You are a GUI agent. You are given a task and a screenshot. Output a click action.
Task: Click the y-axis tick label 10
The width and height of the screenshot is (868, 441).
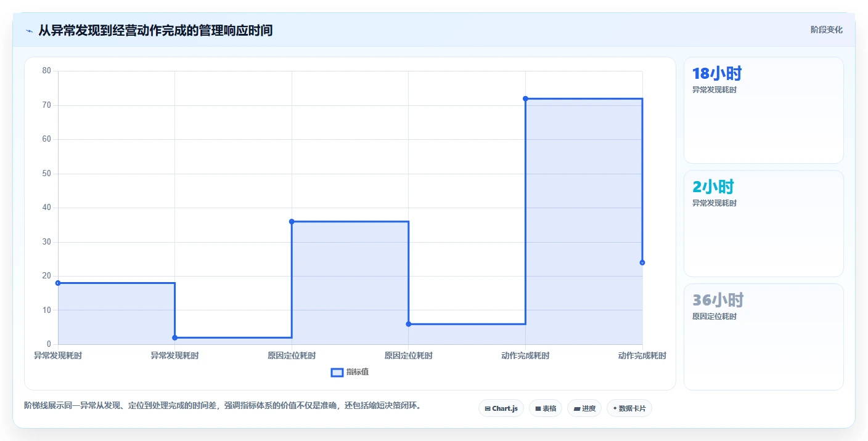(x=47, y=310)
